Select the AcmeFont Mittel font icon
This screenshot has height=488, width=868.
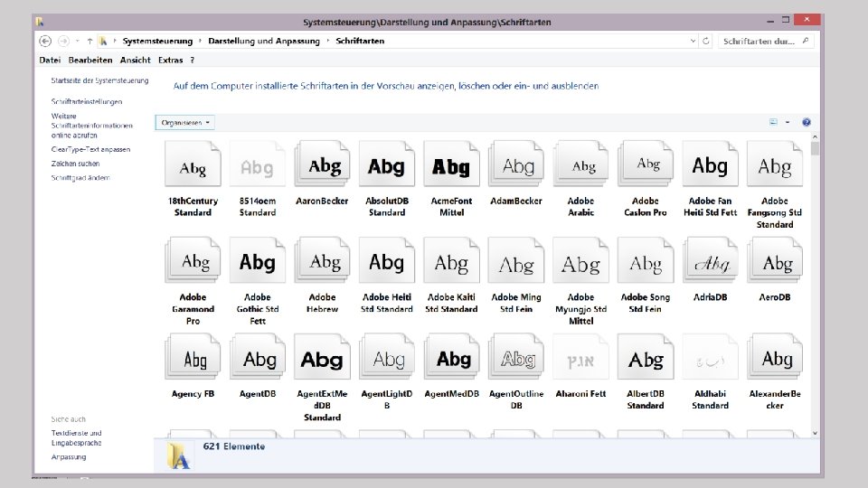(452, 164)
